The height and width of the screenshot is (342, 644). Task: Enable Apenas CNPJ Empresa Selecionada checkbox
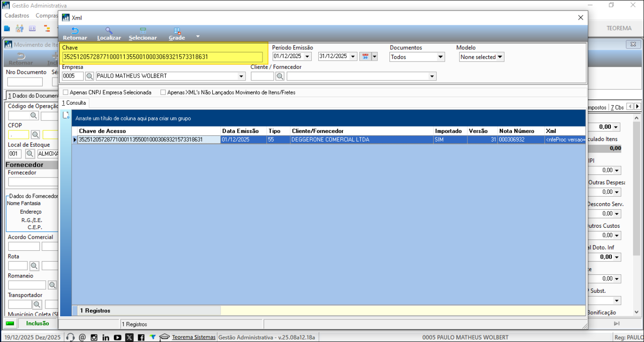click(x=66, y=92)
